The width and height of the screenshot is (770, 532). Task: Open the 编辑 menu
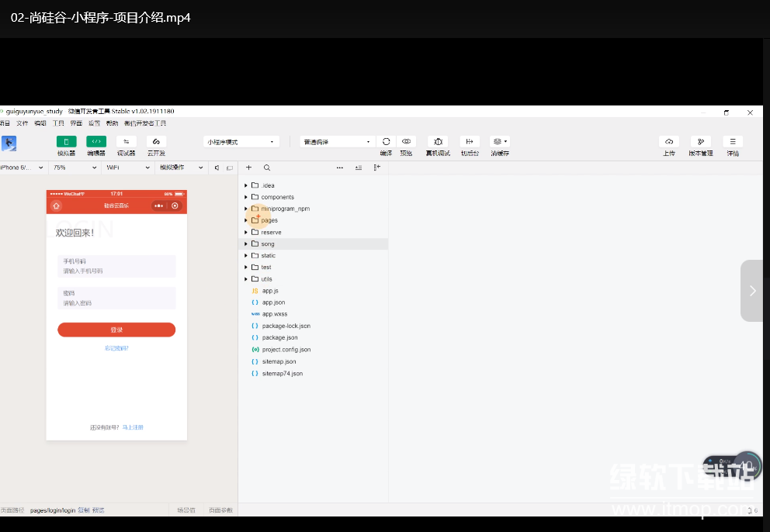click(40, 123)
